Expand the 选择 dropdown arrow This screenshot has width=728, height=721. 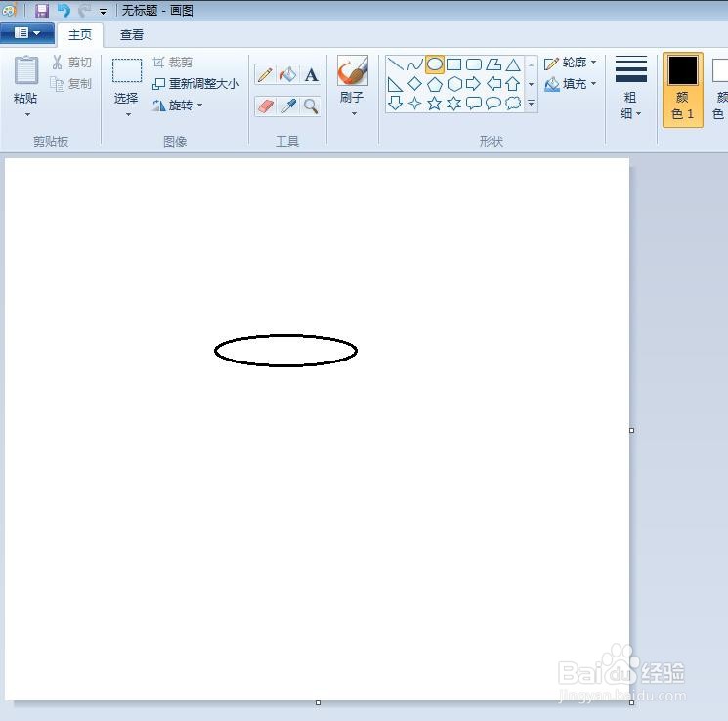(128, 114)
